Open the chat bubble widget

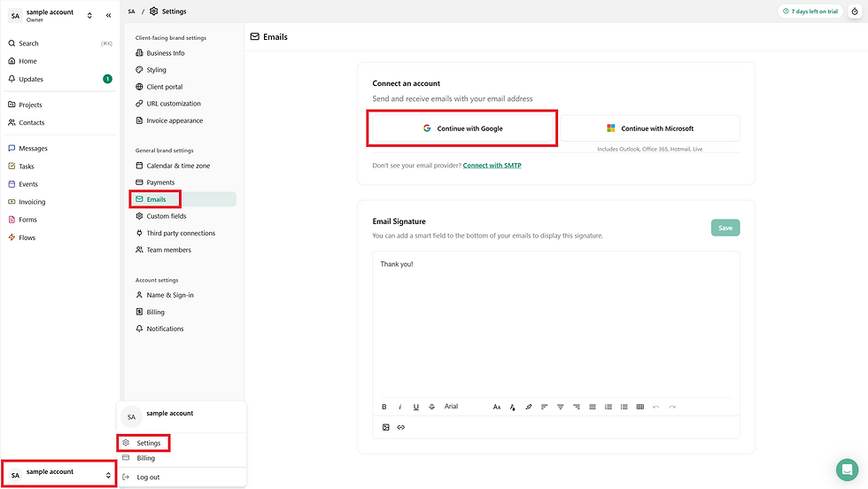pos(847,469)
